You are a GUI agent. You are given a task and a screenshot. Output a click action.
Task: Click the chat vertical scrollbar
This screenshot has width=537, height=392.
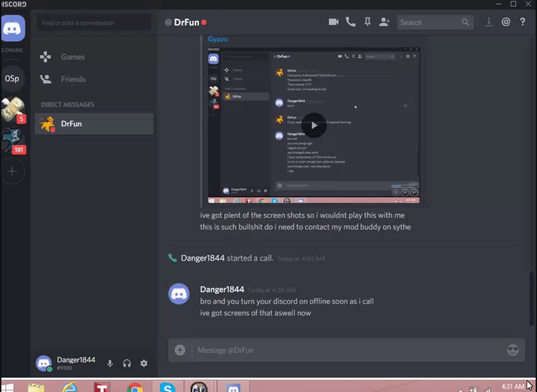(532, 298)
